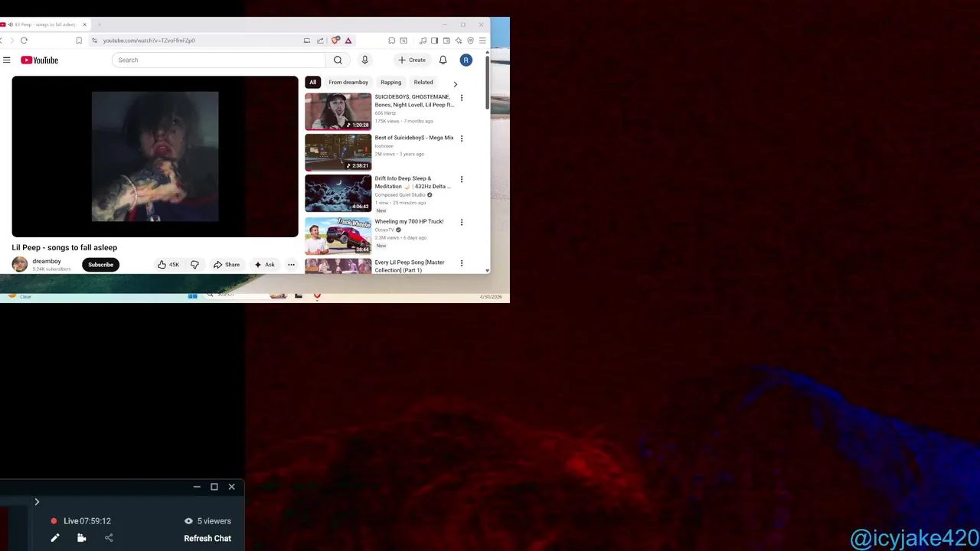Click the pencil edit icon in stream window

[55, 538]
